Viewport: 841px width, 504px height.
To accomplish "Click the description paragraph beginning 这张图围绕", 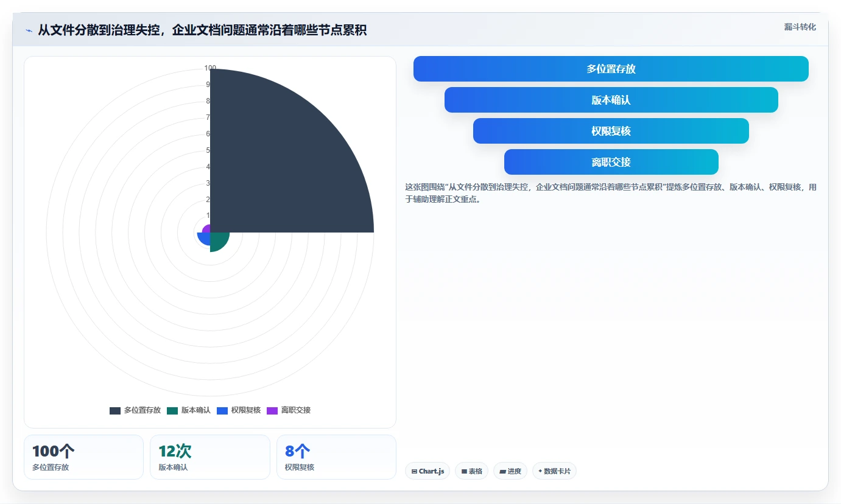I will pyautogui.click(x=611, y=193).
